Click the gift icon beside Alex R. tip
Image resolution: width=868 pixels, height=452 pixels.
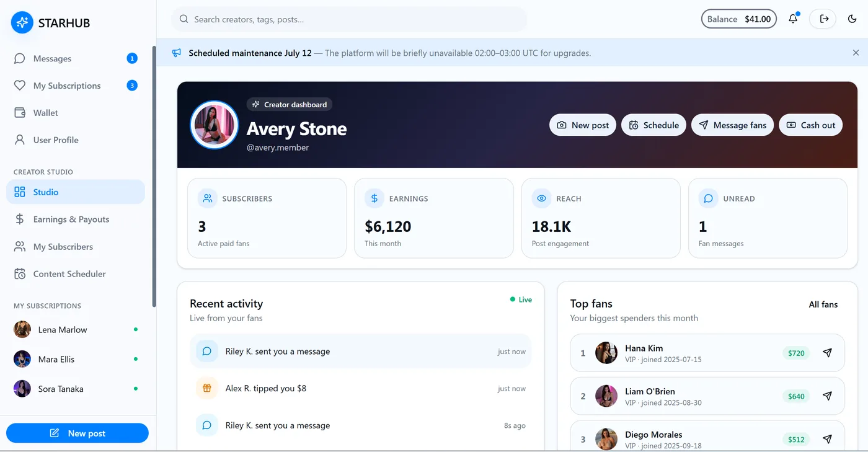[x=207, y=388]
